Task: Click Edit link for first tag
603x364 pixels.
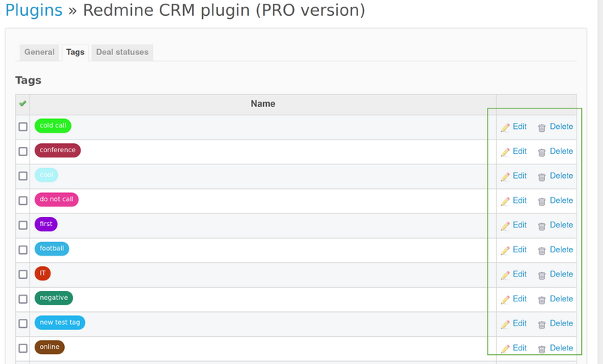Action: [519, 225]
